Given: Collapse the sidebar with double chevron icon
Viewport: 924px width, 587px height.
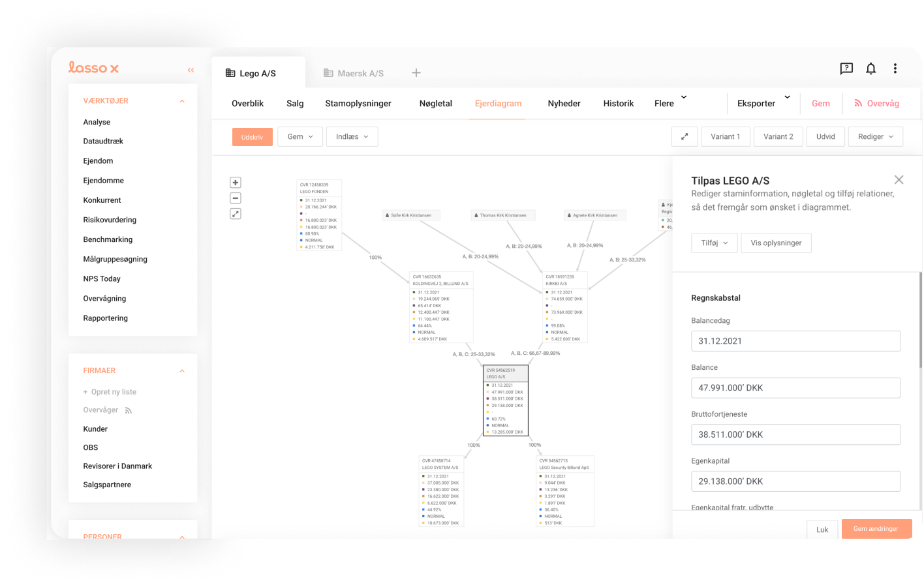Looking at the screenshot, I should click(x=191, y=70).
